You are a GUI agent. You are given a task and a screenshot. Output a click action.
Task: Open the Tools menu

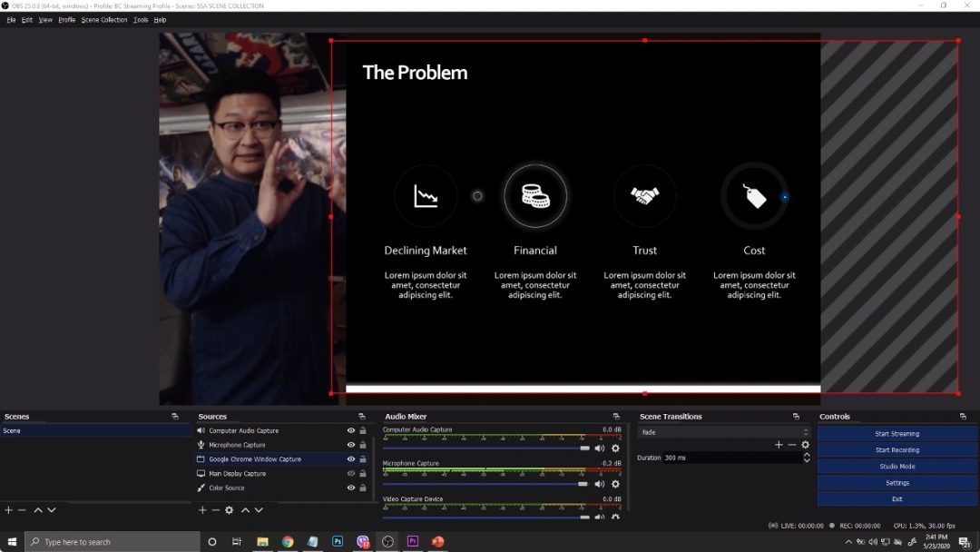coord(141,20)
